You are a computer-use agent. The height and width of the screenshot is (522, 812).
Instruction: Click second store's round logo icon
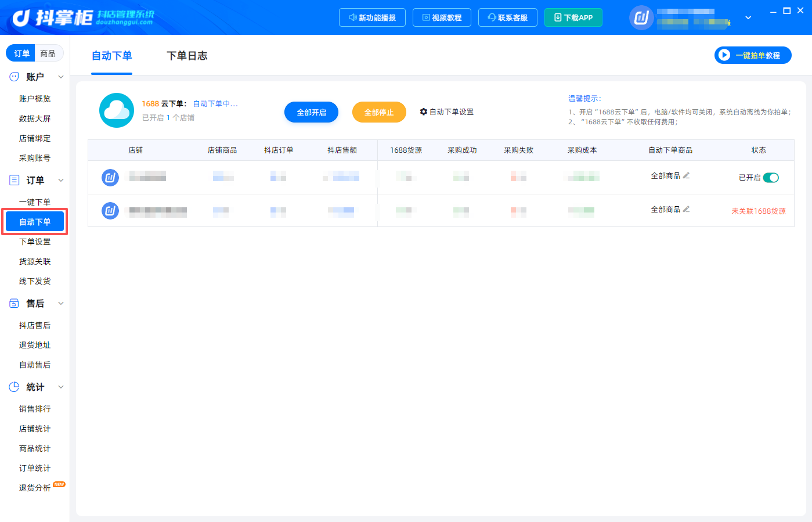(x=110, y=210)
